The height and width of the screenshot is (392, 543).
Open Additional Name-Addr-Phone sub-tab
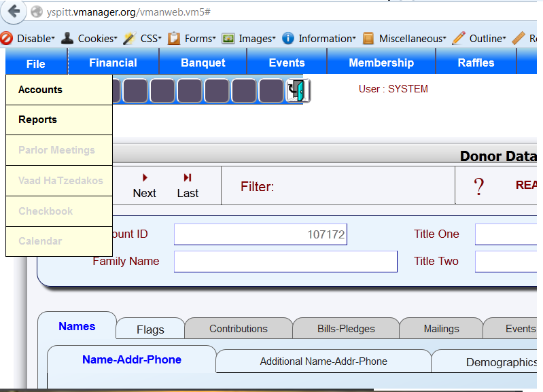pyautogui.click(x=323, y=361)
